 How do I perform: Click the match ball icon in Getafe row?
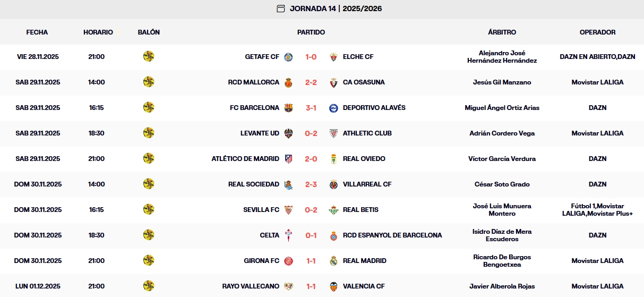(149, 56)
